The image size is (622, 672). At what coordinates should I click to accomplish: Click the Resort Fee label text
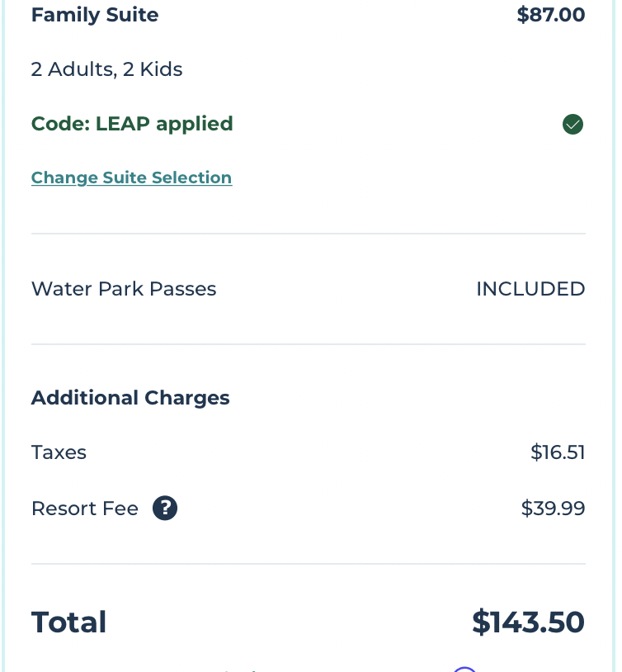click(85, 509)
